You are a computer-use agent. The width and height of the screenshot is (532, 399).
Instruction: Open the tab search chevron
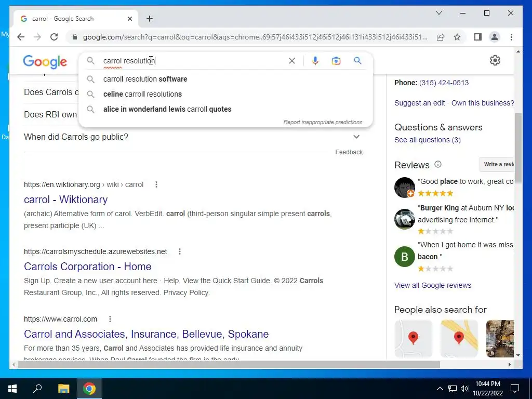438,13
